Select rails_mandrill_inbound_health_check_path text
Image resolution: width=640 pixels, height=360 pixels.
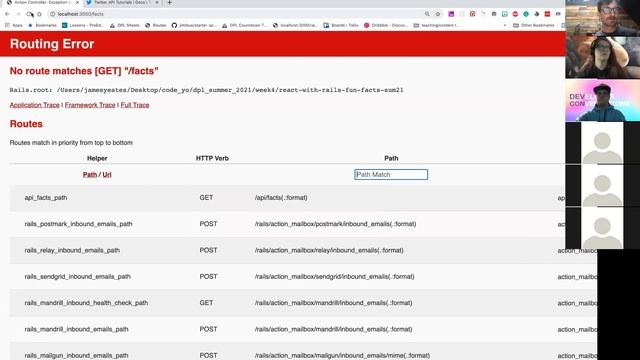click(86, 303)
